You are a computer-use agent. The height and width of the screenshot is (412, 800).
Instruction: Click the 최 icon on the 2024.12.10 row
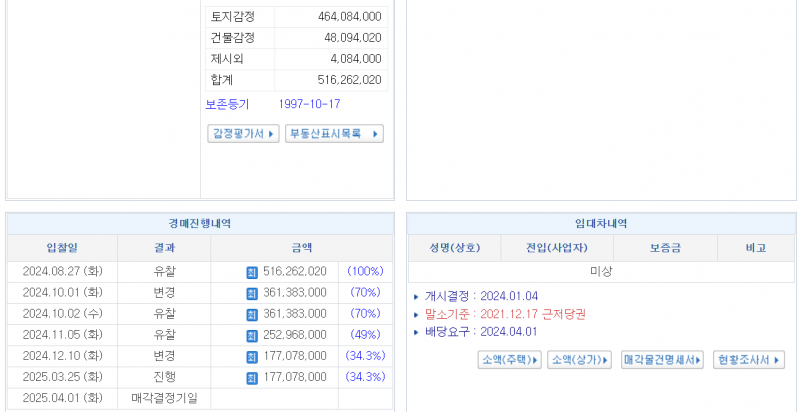coord(251,356)
